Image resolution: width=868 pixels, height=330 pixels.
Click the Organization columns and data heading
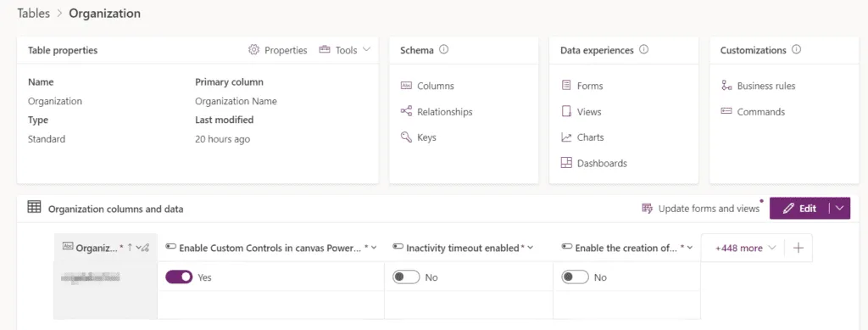pos(115,209)
